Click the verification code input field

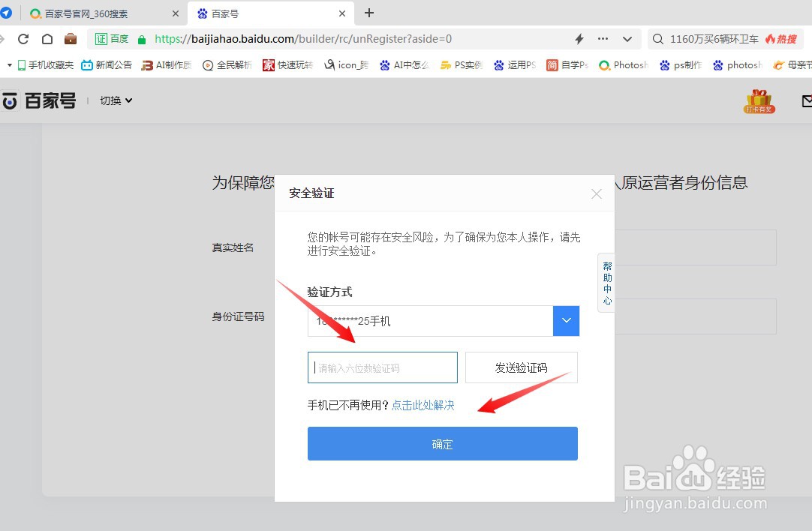tap(382, 367)
